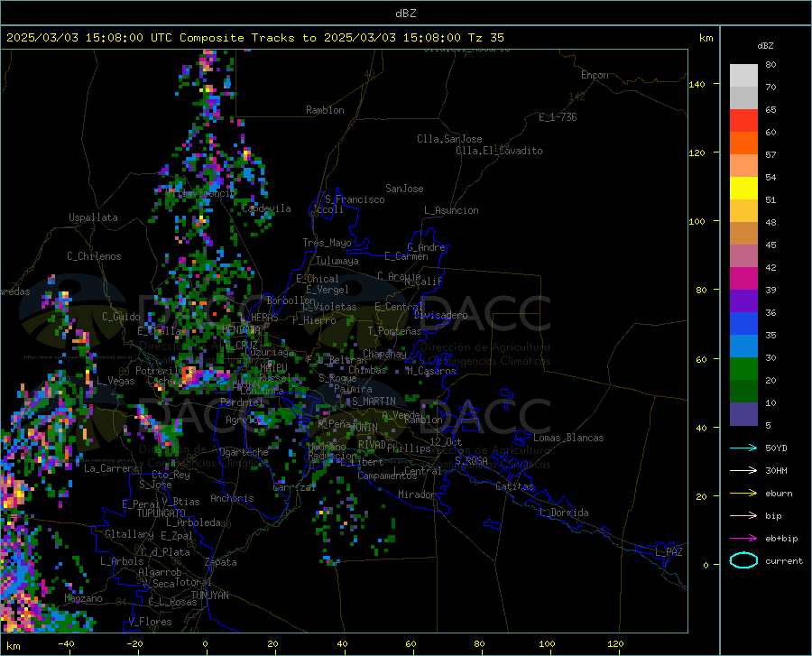Select the bright yellow legend swatch
The height and width of the screenshot is (656, 812).
743,189
